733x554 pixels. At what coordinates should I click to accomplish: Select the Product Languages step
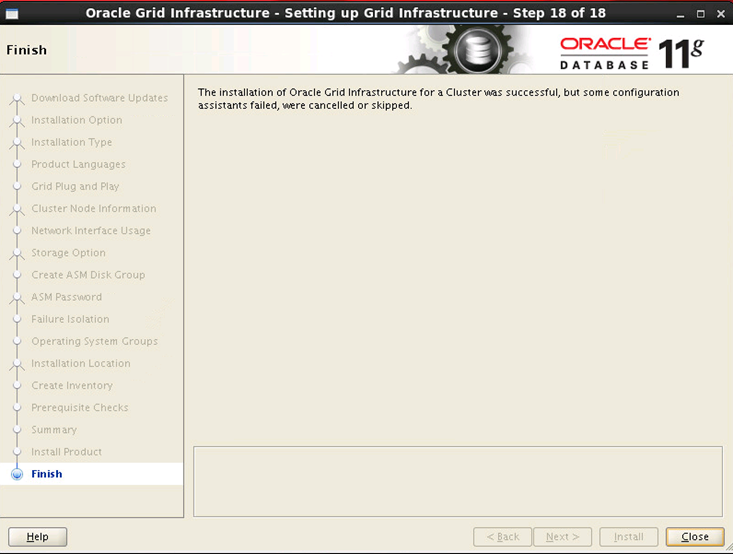tap(78, 164)
